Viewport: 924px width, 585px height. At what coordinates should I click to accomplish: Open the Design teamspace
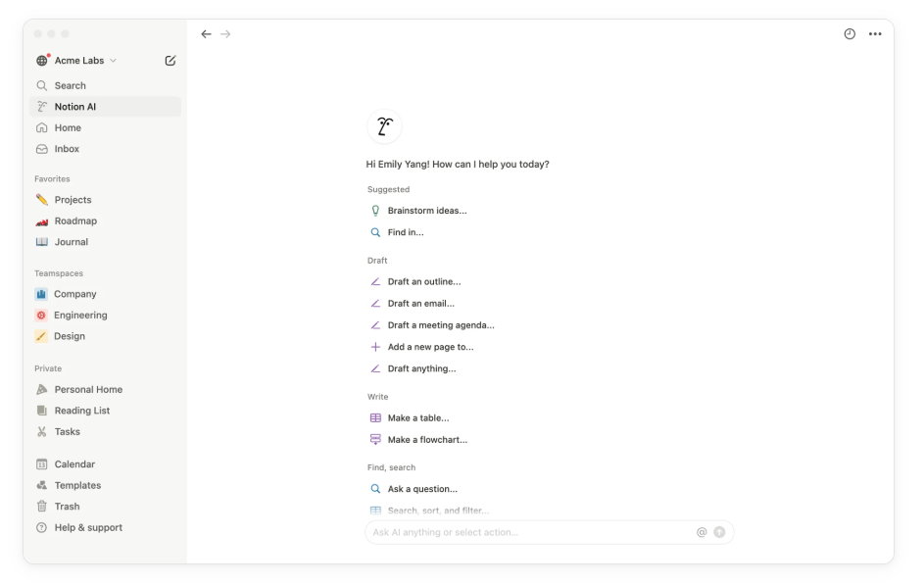(105, 336)
